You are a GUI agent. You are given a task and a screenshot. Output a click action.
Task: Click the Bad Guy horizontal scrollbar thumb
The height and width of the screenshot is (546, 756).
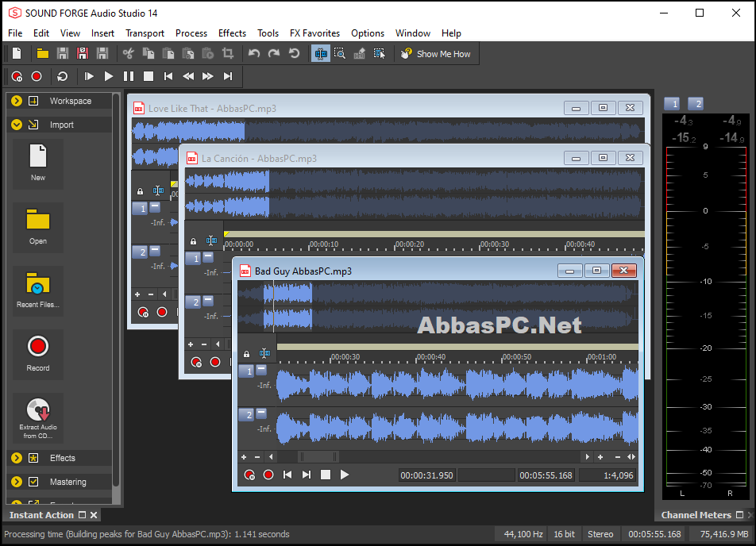coord(318,456)
